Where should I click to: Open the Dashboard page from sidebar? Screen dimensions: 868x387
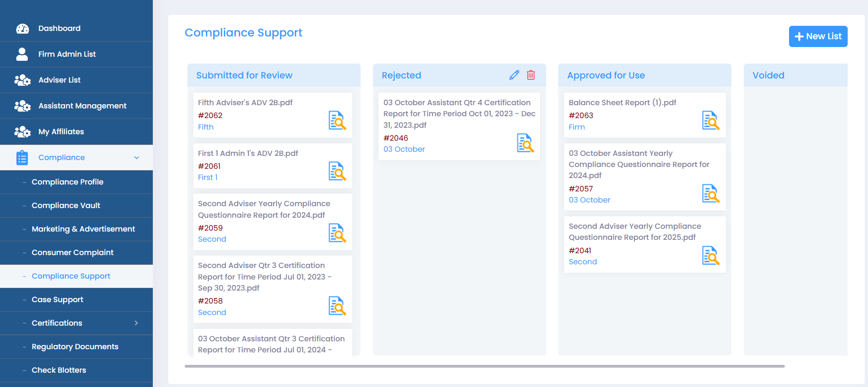coord(59,29)
